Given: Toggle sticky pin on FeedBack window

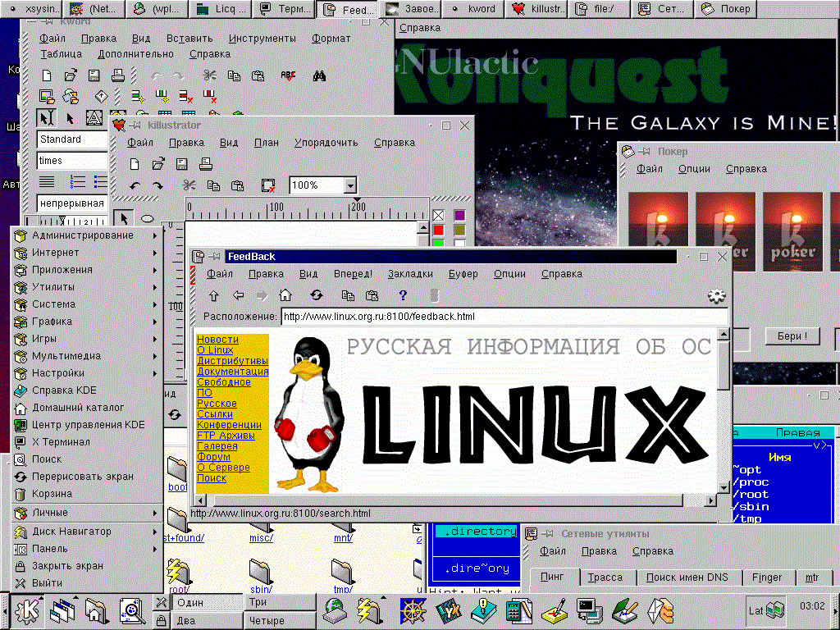Looking at the screenshot, I should click(215, 257).
